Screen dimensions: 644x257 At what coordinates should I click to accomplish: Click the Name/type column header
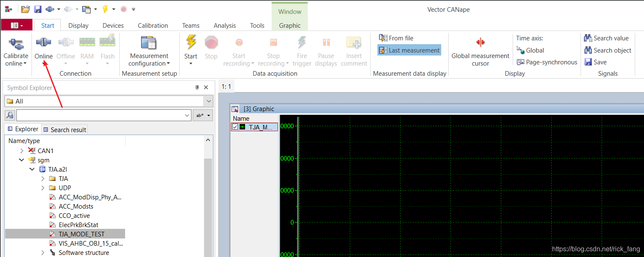coord(65,141)
